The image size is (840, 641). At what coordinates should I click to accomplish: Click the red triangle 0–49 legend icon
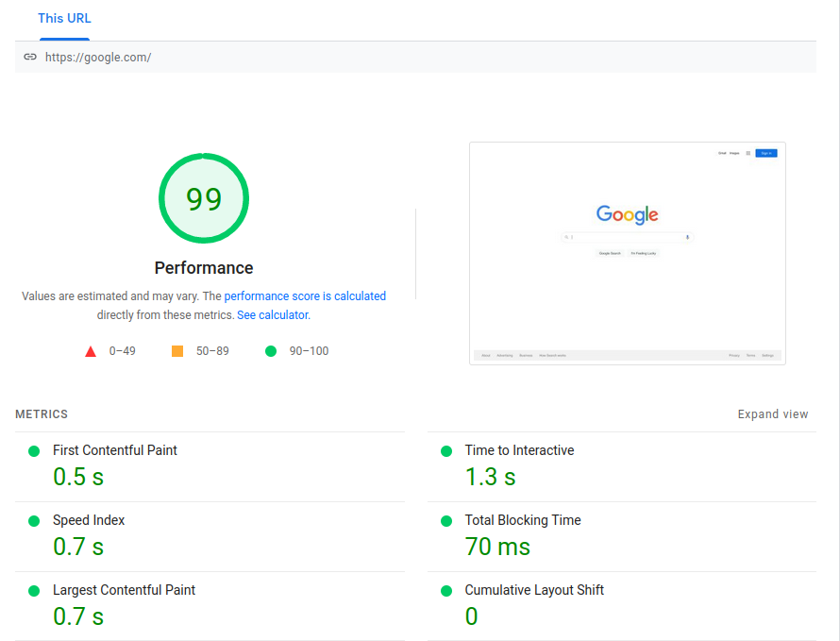click(x=91, y=351)
